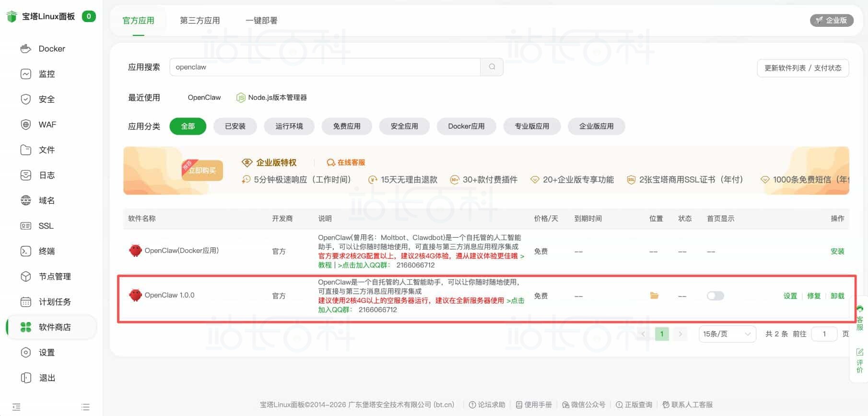Screen dimensions: 868x416
Task: Click the WAF sidebar icon
Action: (26, 125)
